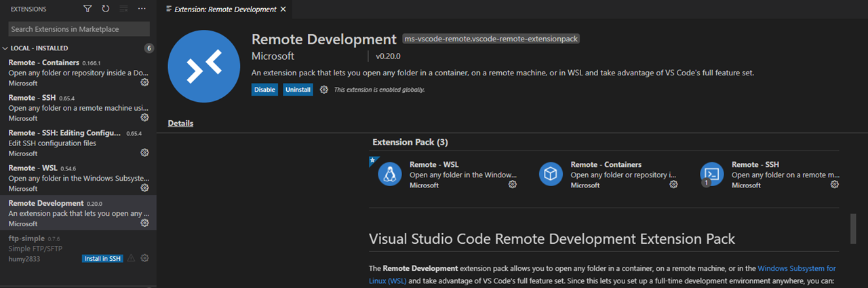The height and width of the screenshot is (288, 868).
Task: Open the extensions filter icon
Action: (x=87, y=9)
